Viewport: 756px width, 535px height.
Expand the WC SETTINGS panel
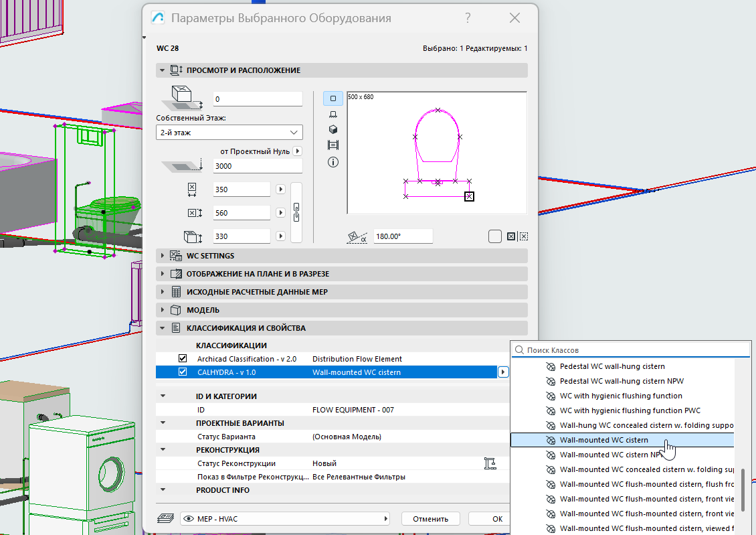(163, 256)
